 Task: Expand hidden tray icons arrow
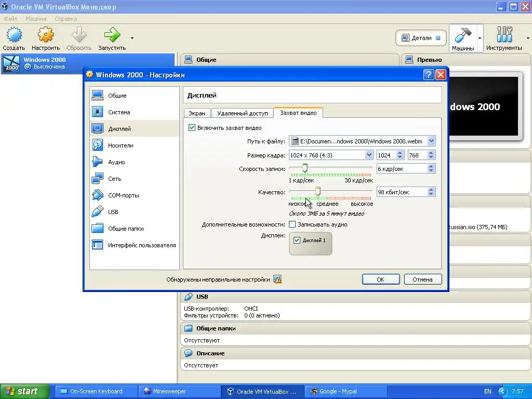tap(503, 391)
